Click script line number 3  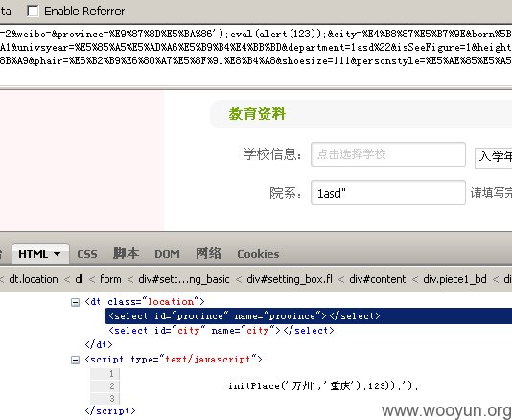point(111,399)
